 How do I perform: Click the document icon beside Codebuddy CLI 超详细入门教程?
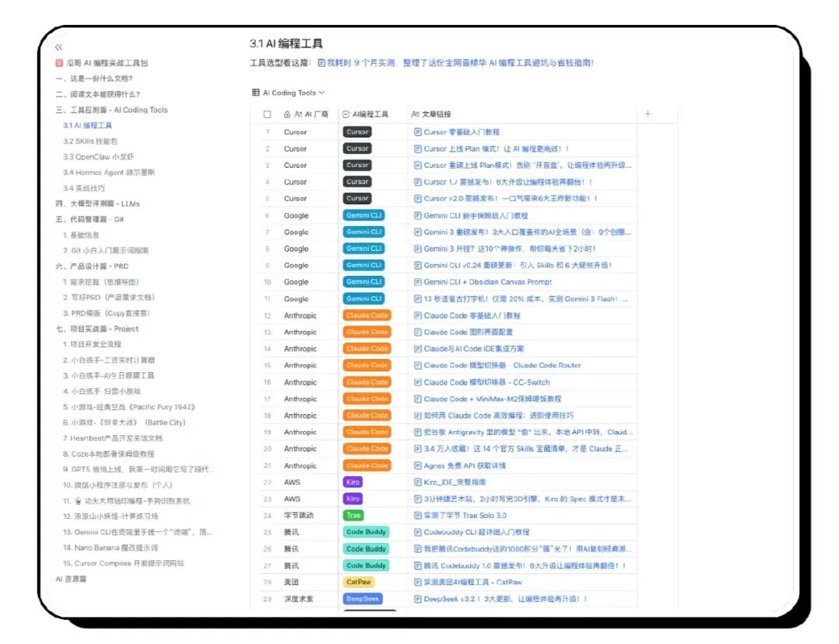tap(418, 532)
